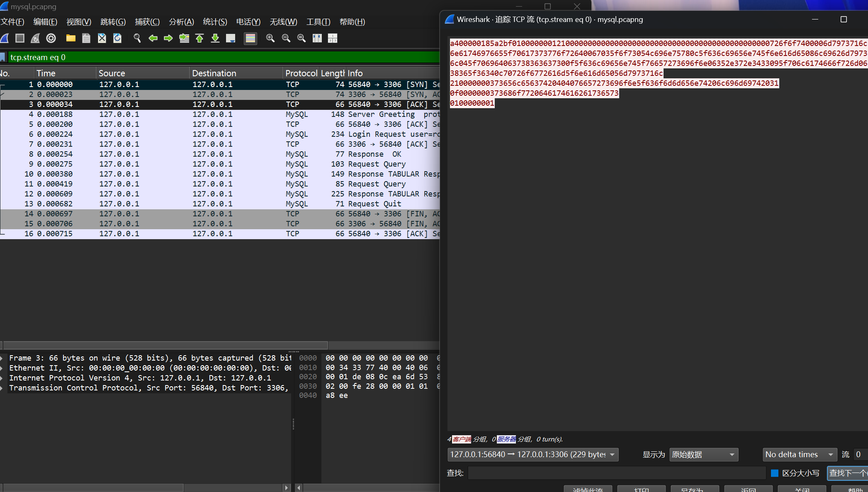The height and width of the screenshot is (492, 868).
Task: Click the Find Next (查找下一个) button
Action: (847, 473)
